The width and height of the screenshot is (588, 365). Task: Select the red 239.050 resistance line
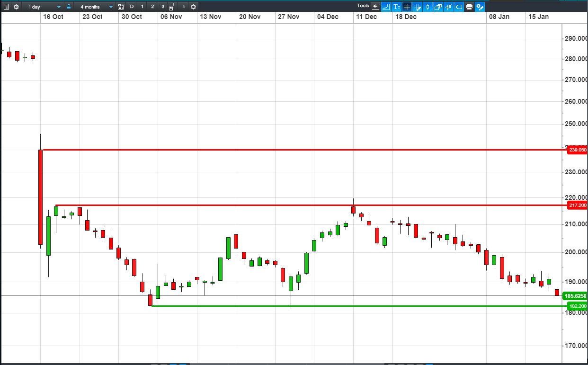coord(304,150)
